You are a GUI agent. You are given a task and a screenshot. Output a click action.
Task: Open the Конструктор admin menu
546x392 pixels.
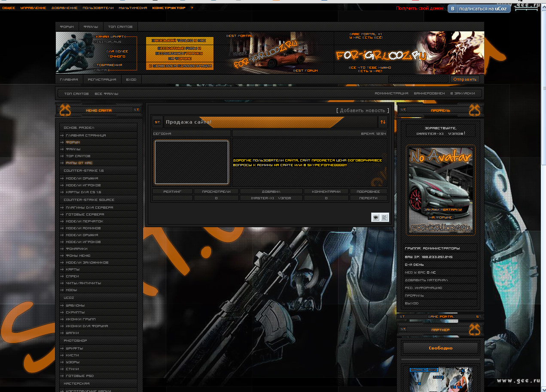pos(169,8)
